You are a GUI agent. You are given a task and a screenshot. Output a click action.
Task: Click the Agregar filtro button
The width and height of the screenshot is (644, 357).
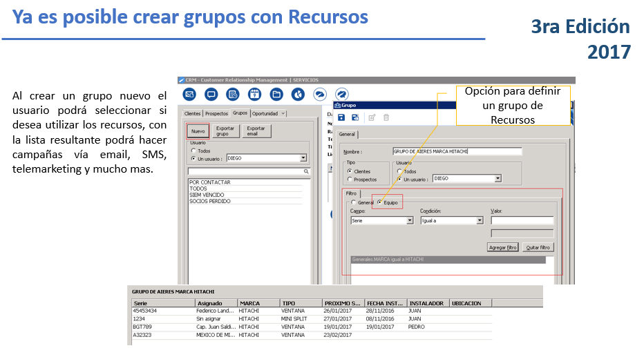pos(503,247)
